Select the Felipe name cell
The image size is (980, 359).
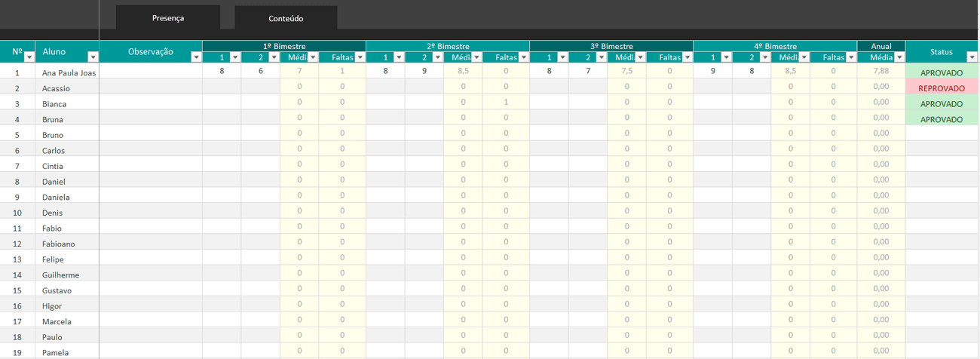[x=67, y=259]
